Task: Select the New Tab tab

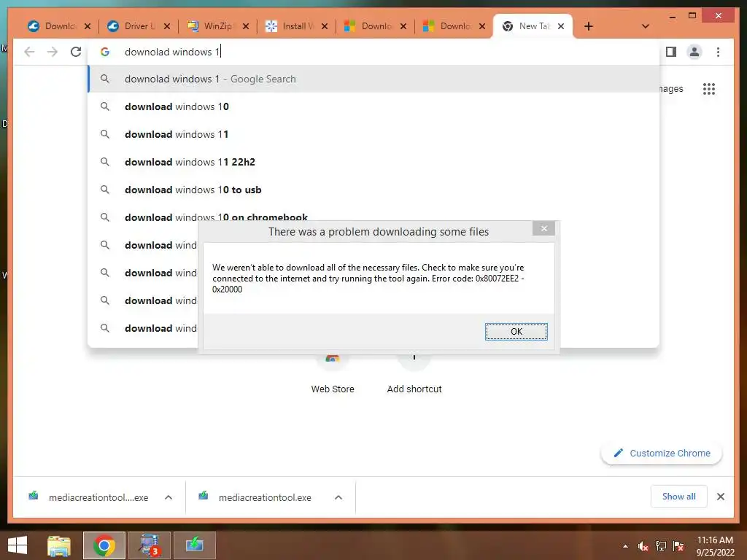Action: 527,26
